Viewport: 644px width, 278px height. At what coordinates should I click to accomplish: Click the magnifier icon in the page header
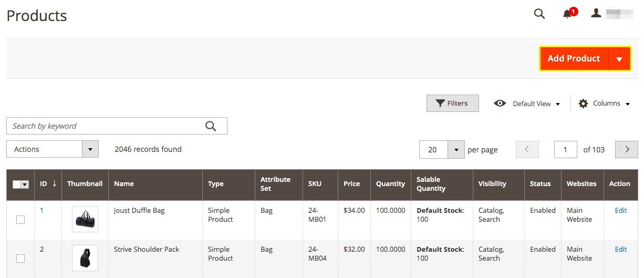[x=539, y=14]
